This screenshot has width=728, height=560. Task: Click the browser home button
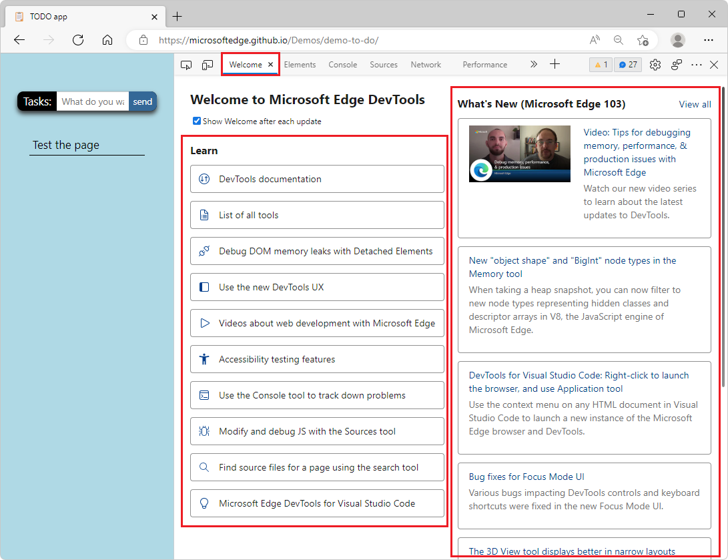pos(107,40)
